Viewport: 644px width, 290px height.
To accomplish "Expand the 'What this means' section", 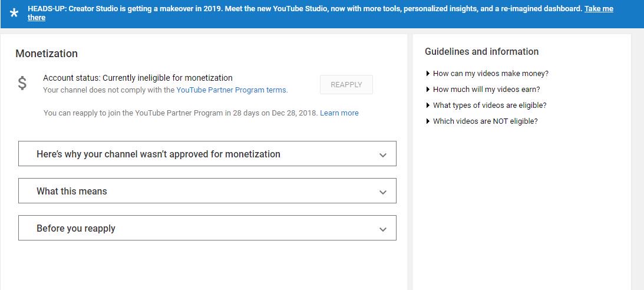I will coord(207,190).
